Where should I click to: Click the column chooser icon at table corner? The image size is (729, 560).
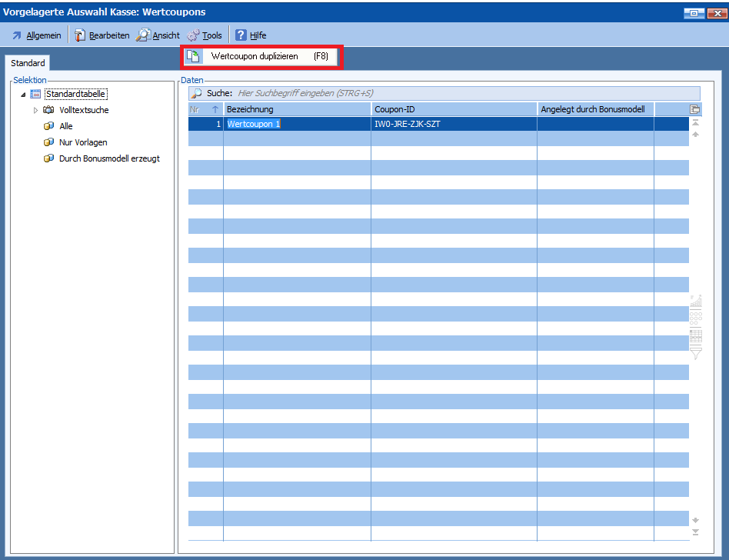[695, 109]
